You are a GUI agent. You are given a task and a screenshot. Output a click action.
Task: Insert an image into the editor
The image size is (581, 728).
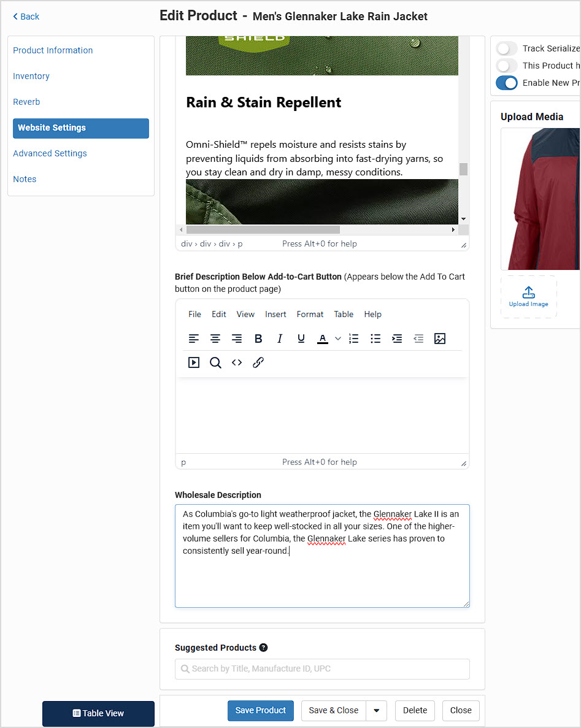click(440, 339)
